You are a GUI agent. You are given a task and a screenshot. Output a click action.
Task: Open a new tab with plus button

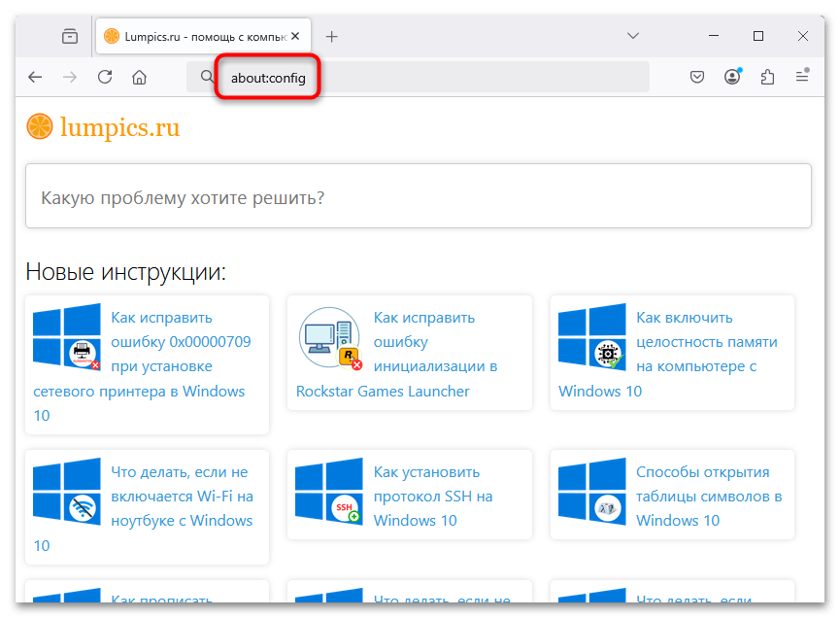coord(331,37)
